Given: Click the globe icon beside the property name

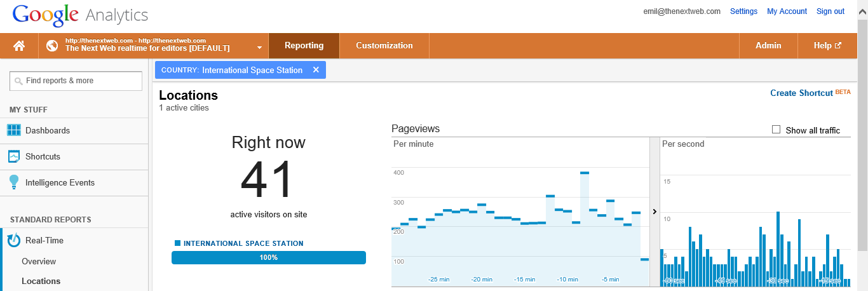Looking at the screenshot, I should pyautogui.click(x=52, y=46).
